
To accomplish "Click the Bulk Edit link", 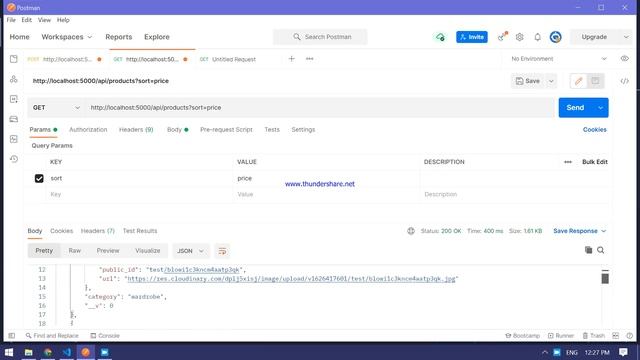I will pos(595,162).
